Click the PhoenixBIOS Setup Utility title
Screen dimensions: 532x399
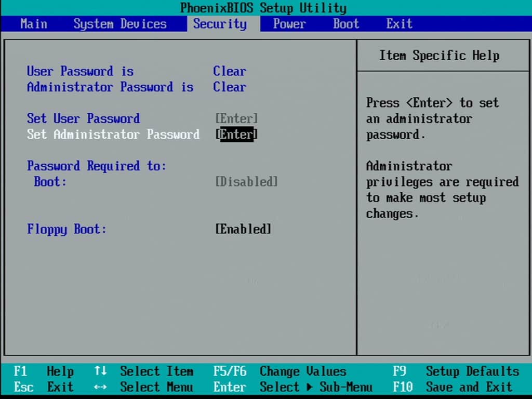click(x=263, y=8)
